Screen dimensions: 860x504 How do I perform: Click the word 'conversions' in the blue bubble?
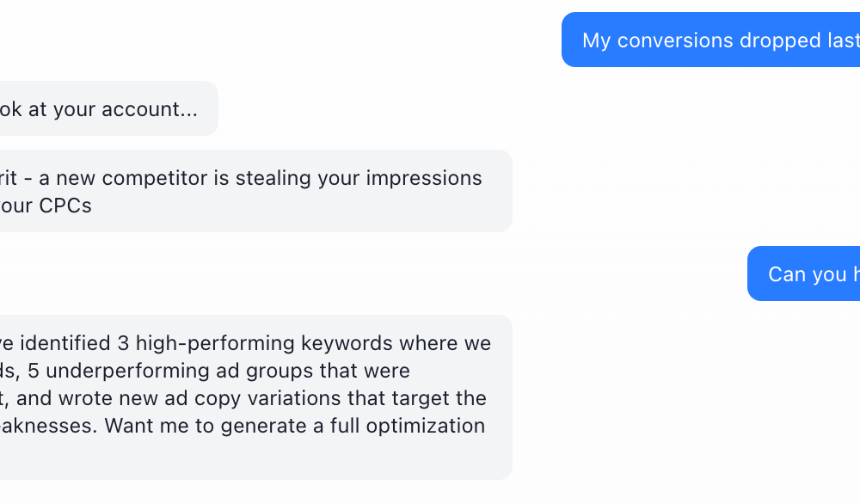point(674,40)
